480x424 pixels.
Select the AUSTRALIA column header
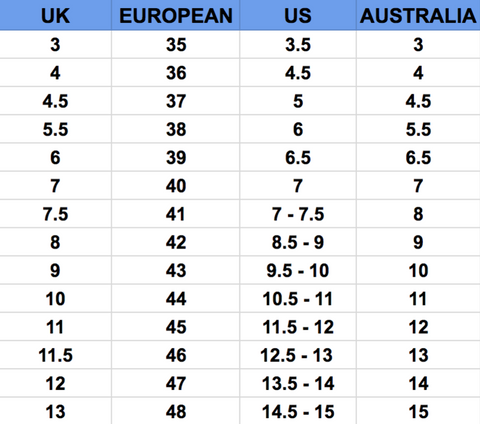(x=418, y=15)
